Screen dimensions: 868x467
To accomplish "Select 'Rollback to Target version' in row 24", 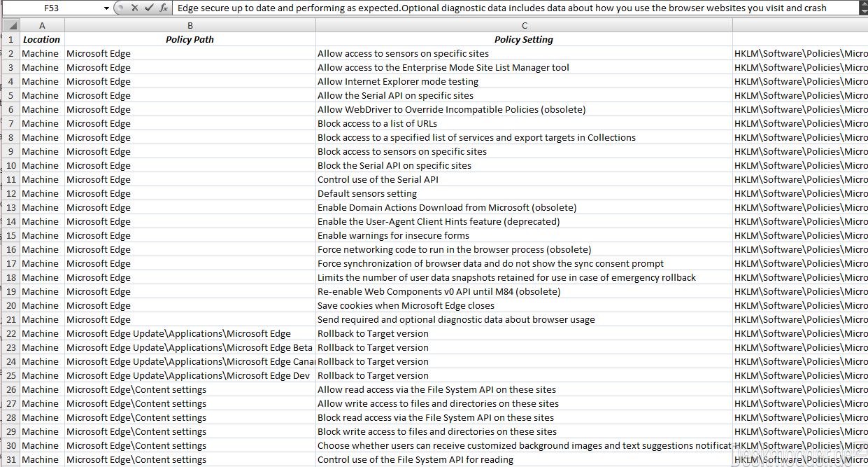I will coord(524,361).
